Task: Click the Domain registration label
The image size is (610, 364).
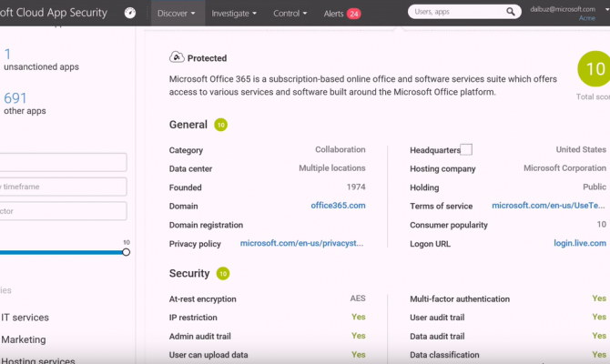Action: (206, 225)
